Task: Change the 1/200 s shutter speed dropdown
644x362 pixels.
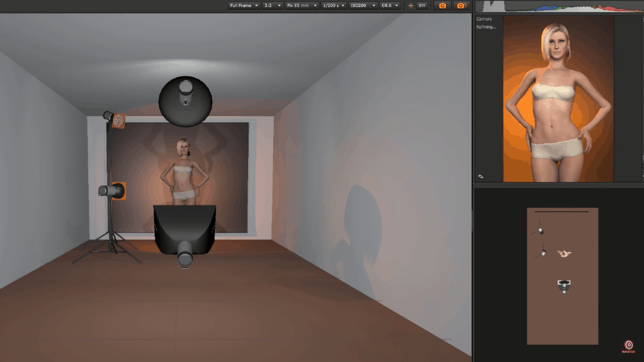Action: [334, 6]
